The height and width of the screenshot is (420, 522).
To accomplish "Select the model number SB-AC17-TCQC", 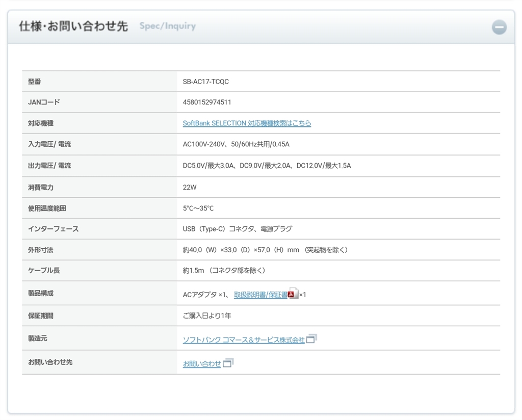I will tap(206, 82).
